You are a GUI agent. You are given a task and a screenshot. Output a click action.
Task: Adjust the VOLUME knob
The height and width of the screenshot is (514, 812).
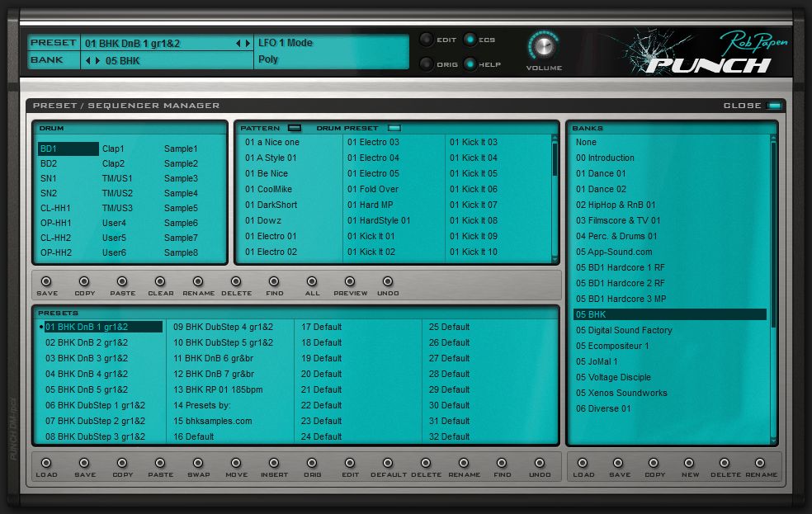(543, 46)
